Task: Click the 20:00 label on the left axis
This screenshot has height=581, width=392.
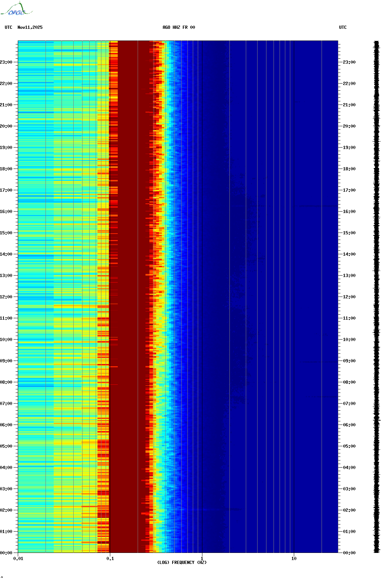Action: point(6,126)
